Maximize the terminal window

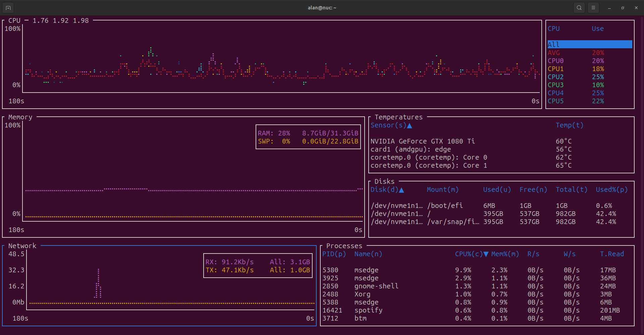(623, 8)
